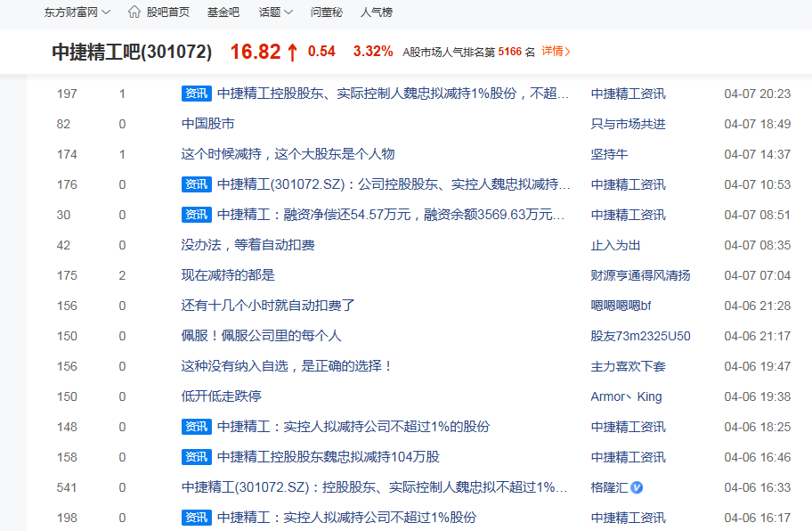Image resolution: width=812 pixels, height=531 pixels.
Task: Click the 资讯 badge on the 融资净偿还 post
Action: 196,215
